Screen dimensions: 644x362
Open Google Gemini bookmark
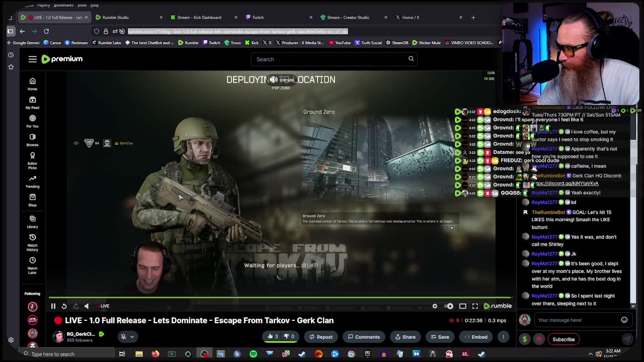pyautogui.click(x=23, y=43)
